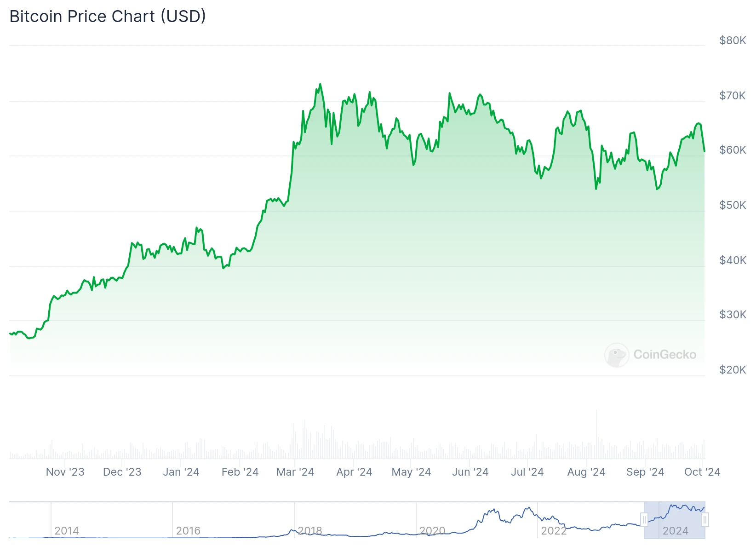The height and width of the screenshot is (552, 756).
Task: Click the $50K y-axis label
Action: (733, 205)
